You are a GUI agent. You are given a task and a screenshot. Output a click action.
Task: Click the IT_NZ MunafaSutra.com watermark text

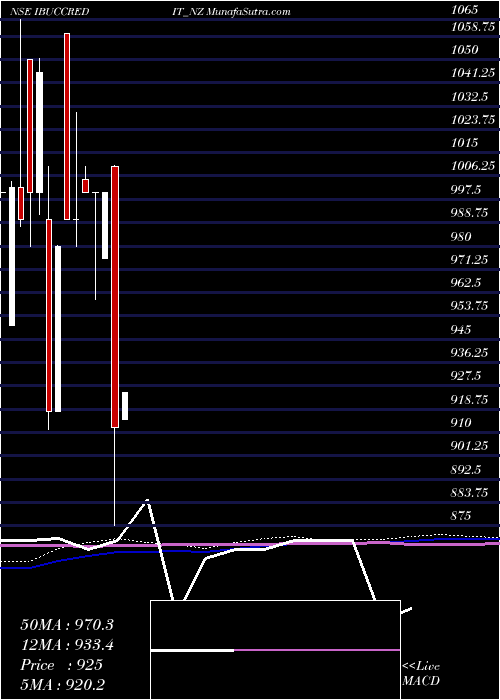pos(231,12)
